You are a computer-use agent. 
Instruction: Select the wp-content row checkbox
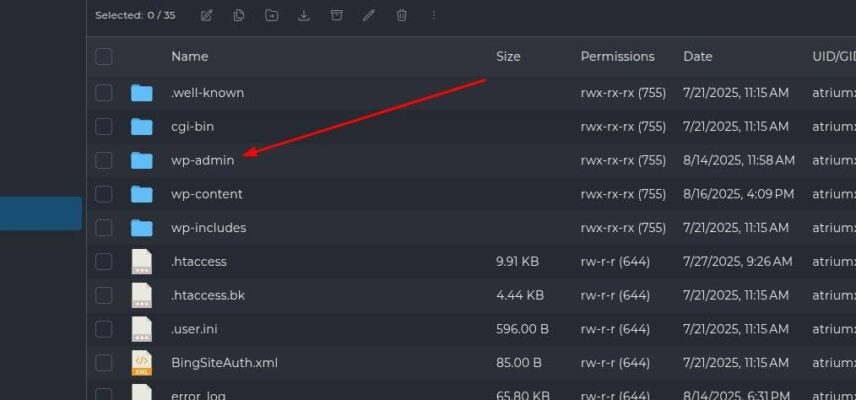[104, 194]
